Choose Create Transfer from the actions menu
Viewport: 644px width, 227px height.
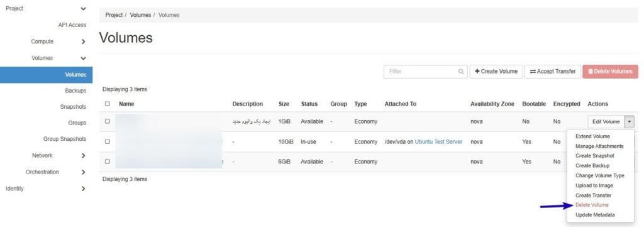pyautogui.click(x=593, y=196)
